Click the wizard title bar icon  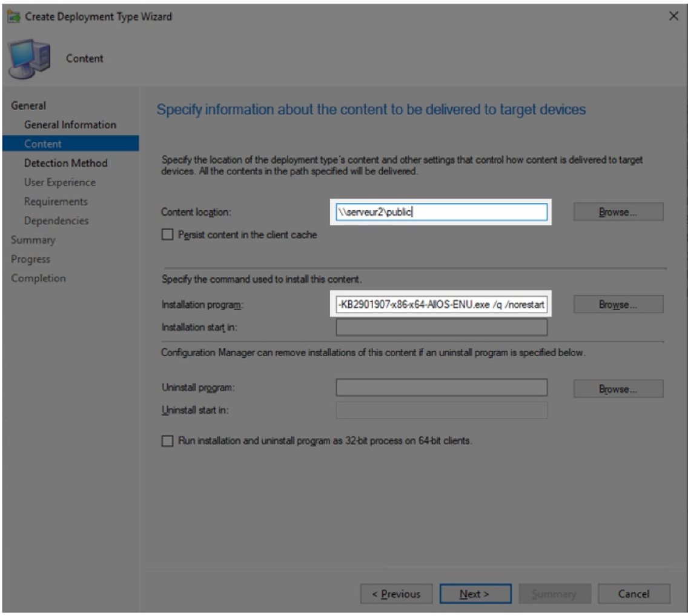(x=12, y=17)
